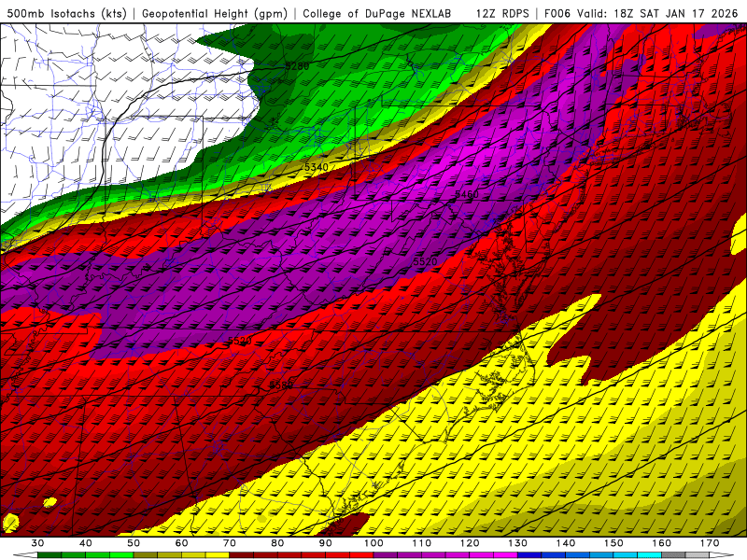Click the 'F006' forecast hour label
The image size is (747, 560).
(557, 13)
